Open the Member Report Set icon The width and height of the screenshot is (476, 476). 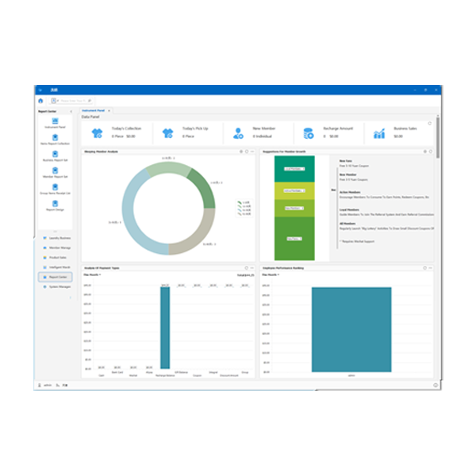coord(55,171)
